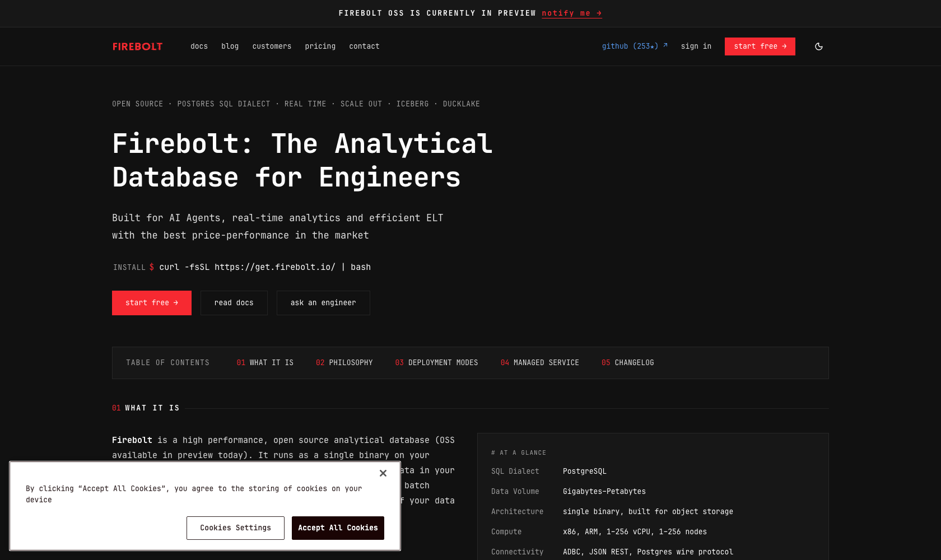Click the ask an engineer button
This screenshot has width=941, height=560.
click(x=323, y=303)
